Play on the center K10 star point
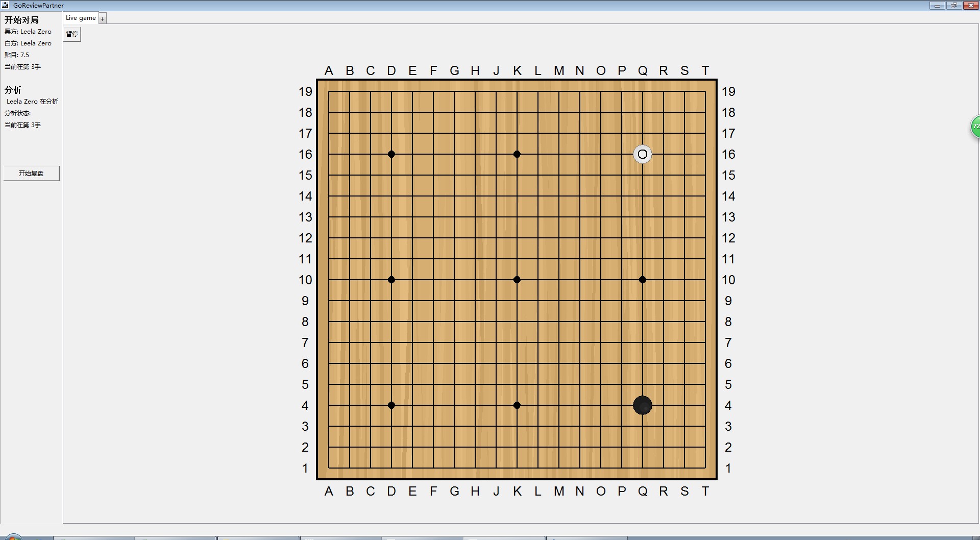Viewport: 980px width, 540px height. (517, 280)
